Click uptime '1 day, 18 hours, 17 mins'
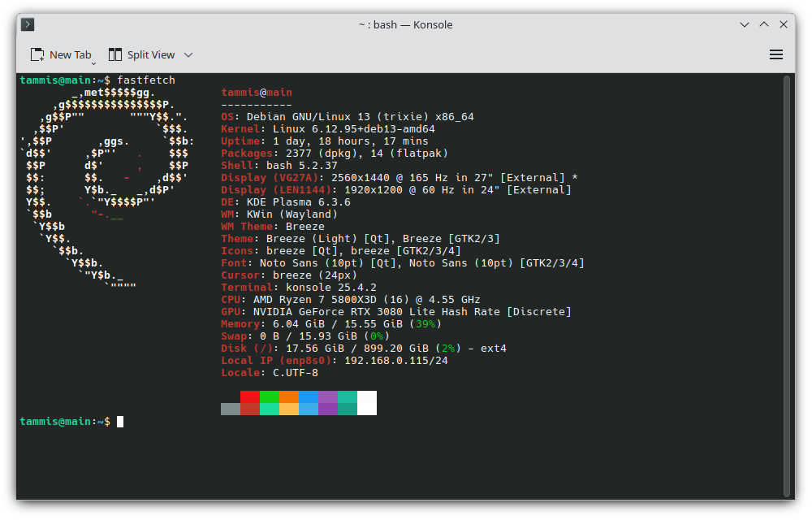Screen dimensions: 812x520 351,141
